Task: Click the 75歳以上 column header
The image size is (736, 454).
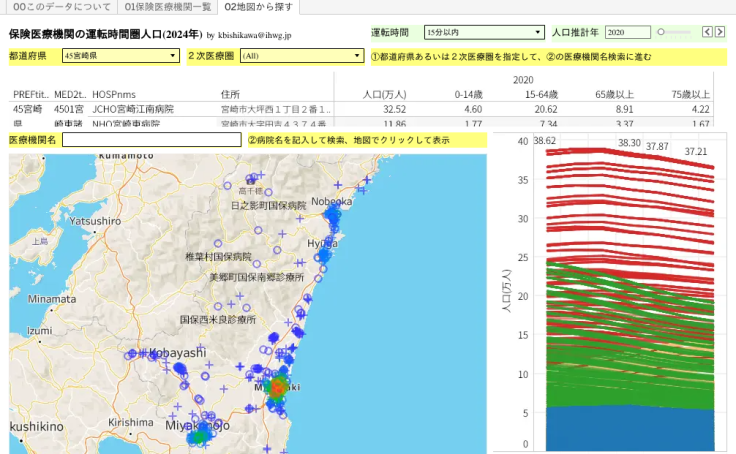Action: tap(690, 94)
